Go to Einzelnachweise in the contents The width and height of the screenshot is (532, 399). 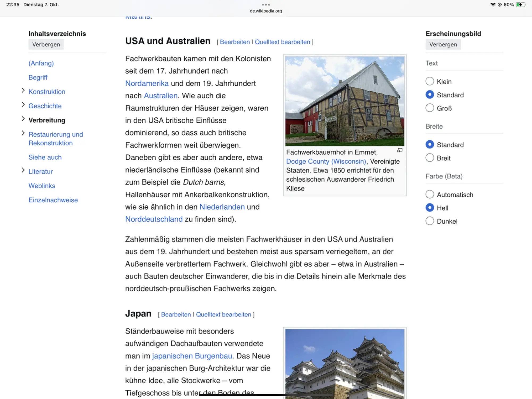(53, 200)
